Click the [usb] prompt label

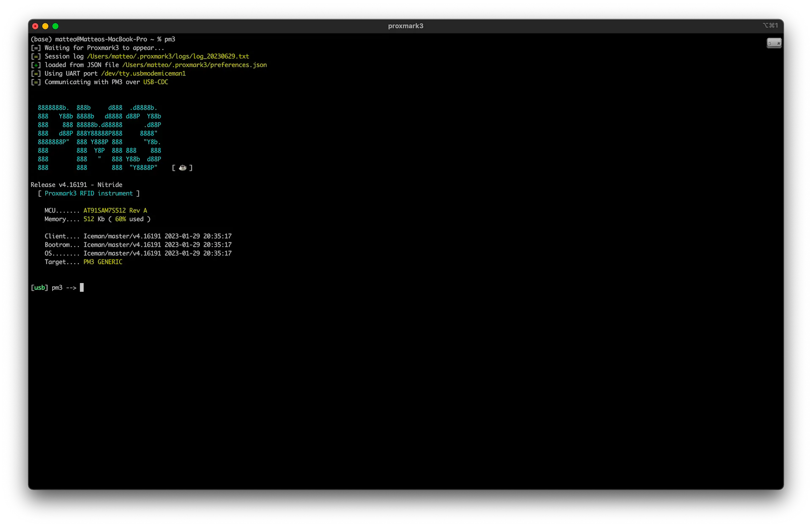[x=40, y=288]
